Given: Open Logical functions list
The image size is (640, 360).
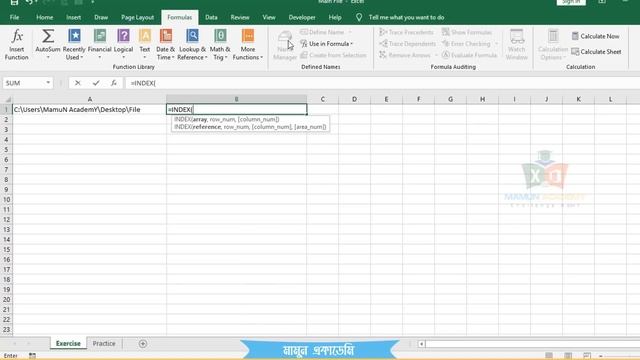Looking at the screenshot, I should coord(123,45).
